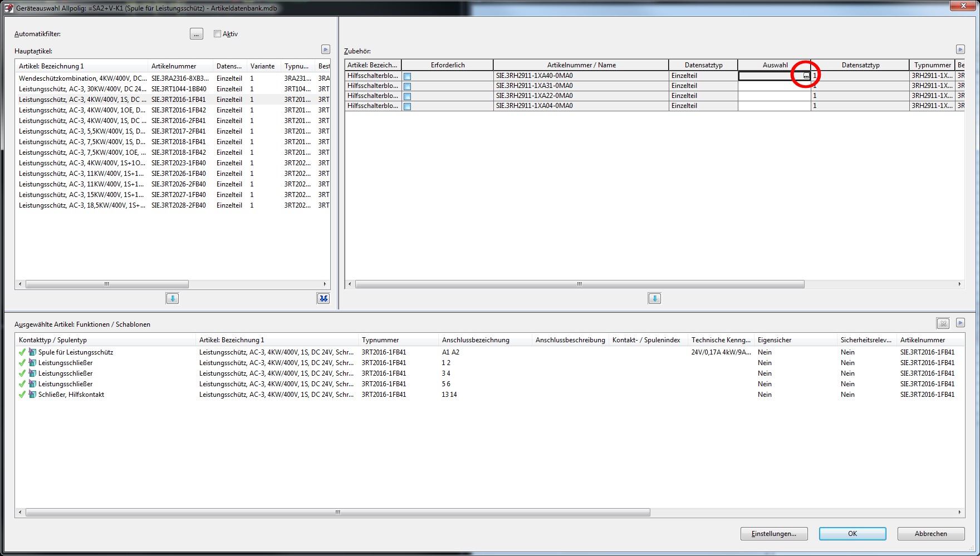Close the Geräteauswahl dialog window
The height and width of the screenshot is (556, 980).
962,6
